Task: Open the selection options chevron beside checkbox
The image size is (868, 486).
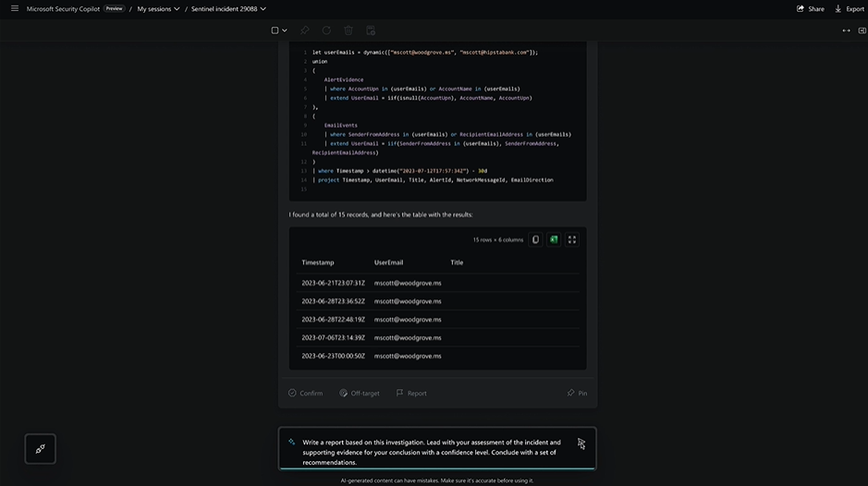Action: pyautogui.click(x=285, y=30)
